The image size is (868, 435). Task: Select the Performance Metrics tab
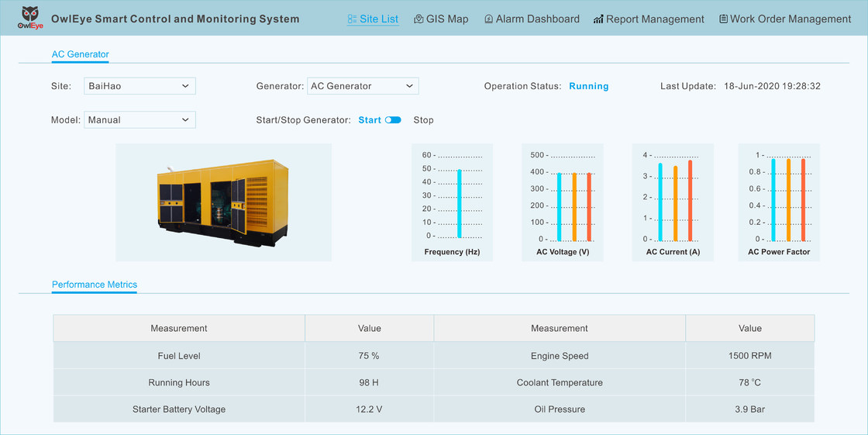95,285
